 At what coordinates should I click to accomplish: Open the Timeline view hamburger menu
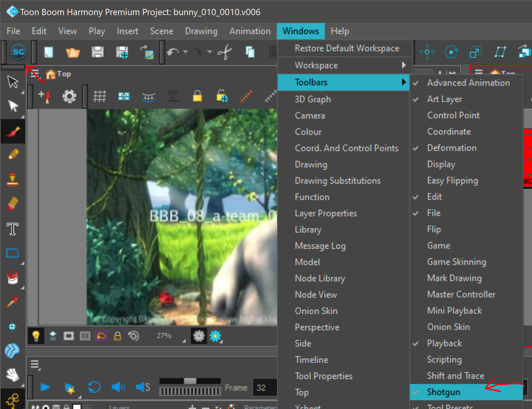(35, 365)
